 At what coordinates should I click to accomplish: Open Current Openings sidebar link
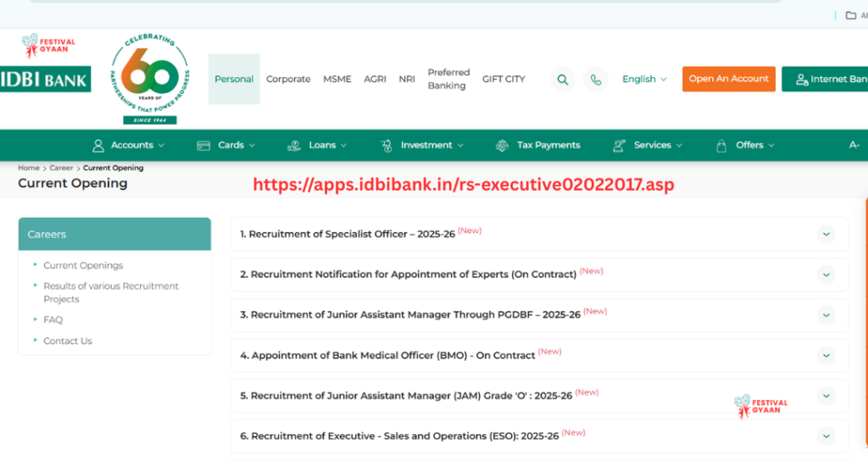pos(83,266)
